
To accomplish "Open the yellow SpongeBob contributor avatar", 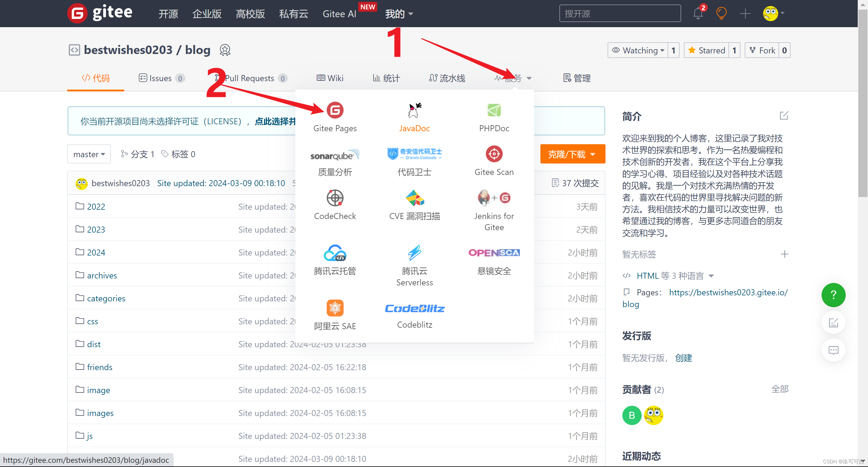I will coord(653,415).
